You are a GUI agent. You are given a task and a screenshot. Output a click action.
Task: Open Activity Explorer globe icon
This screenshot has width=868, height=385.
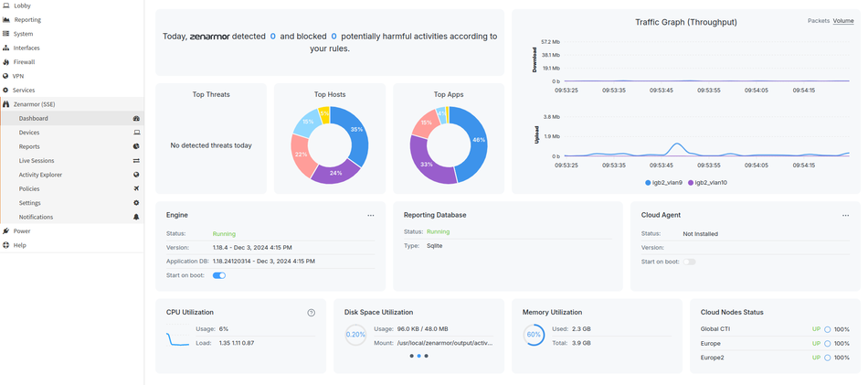(x=136, y=175)
